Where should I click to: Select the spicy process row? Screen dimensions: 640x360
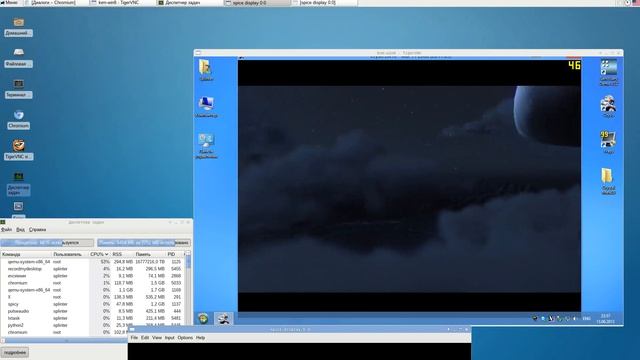point(93,304)
